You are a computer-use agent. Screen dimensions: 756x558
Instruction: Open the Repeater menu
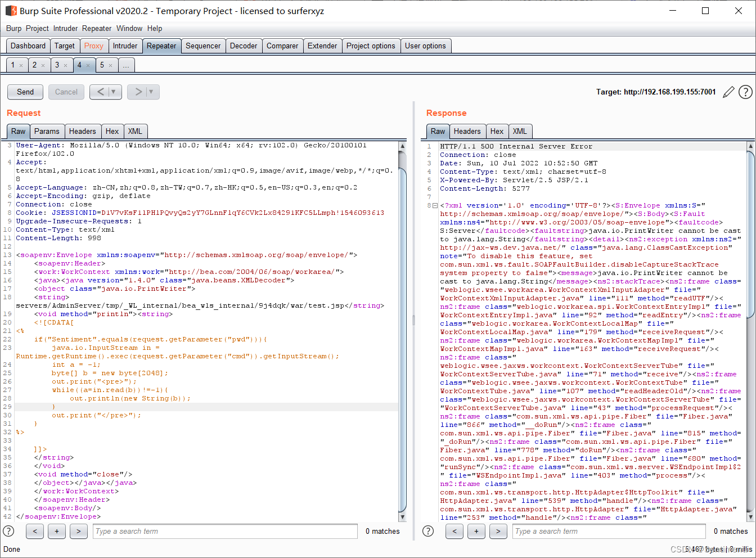97,28
